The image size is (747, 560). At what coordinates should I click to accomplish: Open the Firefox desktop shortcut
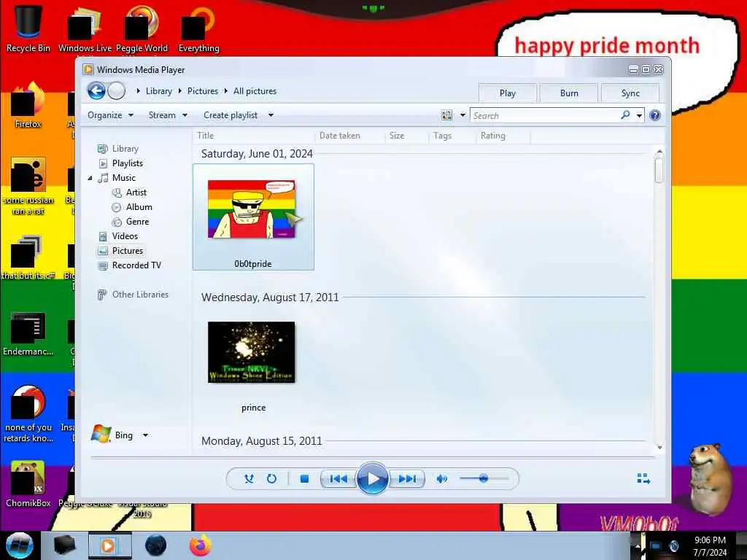tap(28, 106)
